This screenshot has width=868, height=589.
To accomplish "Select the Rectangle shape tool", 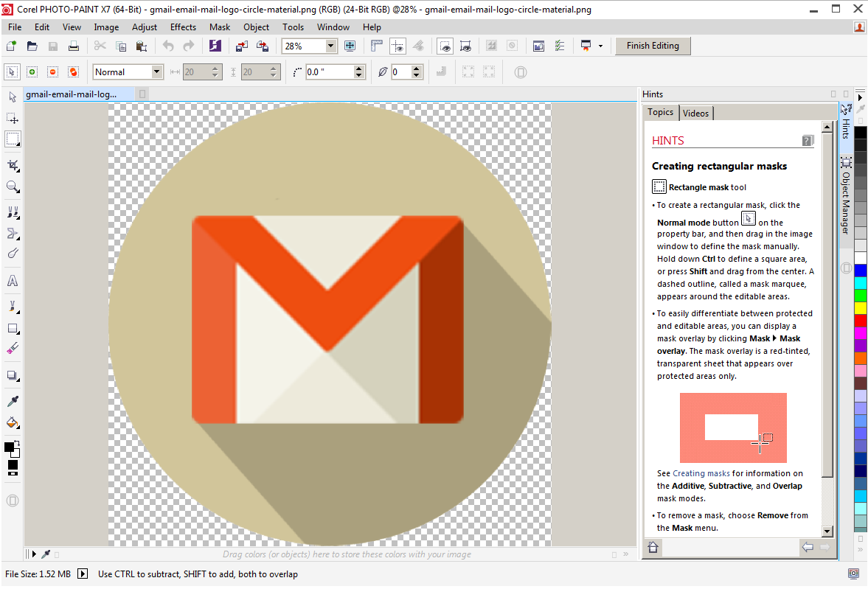I will 13,328.
